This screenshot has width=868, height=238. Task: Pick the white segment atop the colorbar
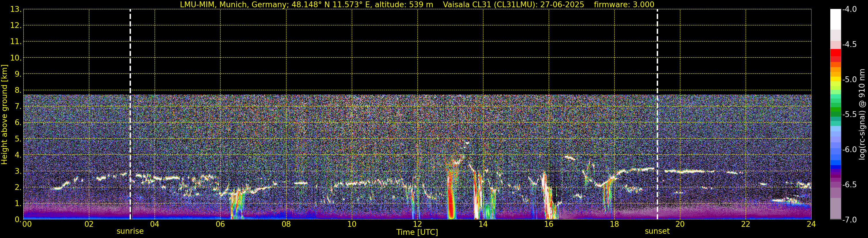836,19
